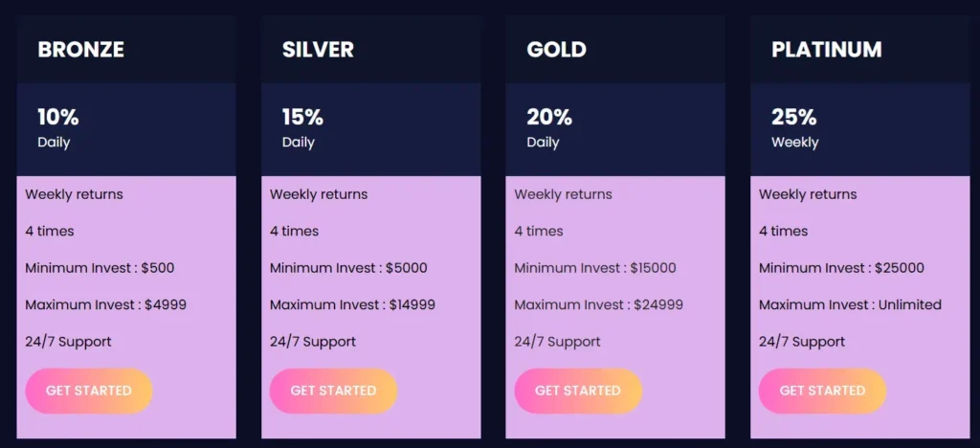
Task: Click the BRONZE plan heading
Action: (x=81, y=50)
